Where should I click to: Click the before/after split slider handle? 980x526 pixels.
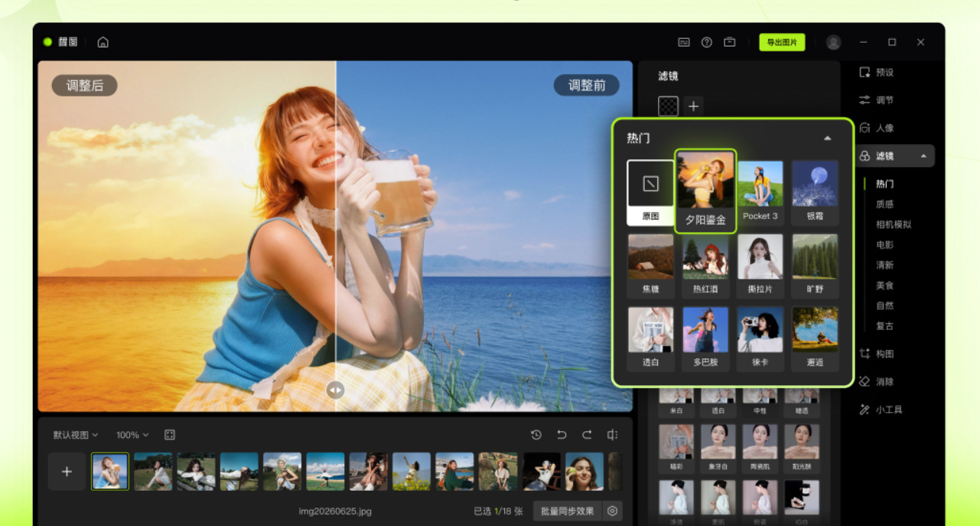[335, 390]
